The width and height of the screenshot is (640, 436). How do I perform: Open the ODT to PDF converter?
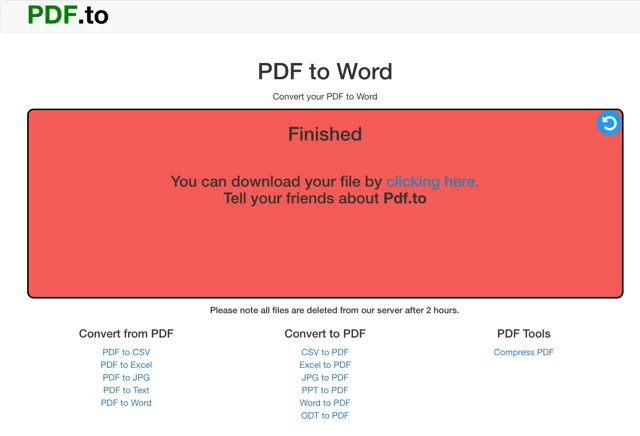(x=325, y=415)
